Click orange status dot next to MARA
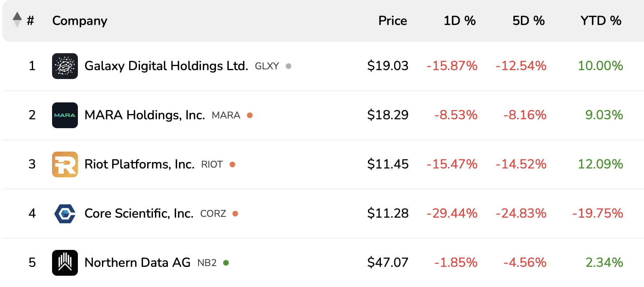 (x=250, y=115)
